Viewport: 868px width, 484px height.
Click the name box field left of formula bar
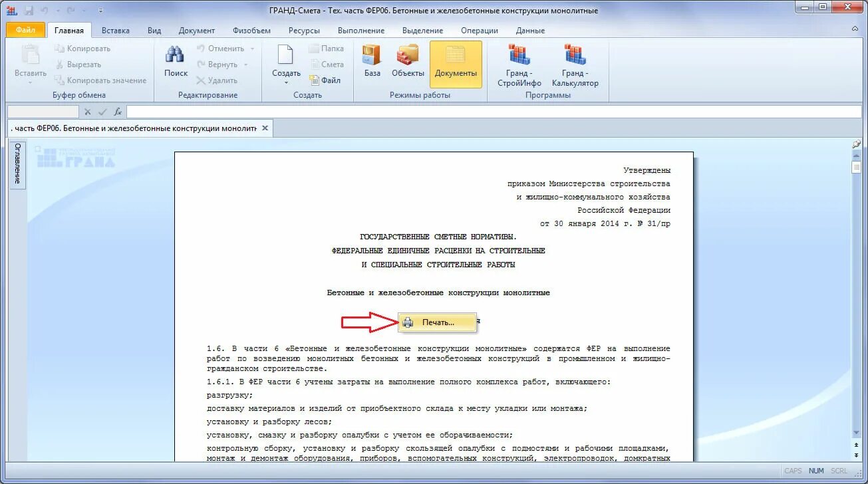tap(43, 112)
